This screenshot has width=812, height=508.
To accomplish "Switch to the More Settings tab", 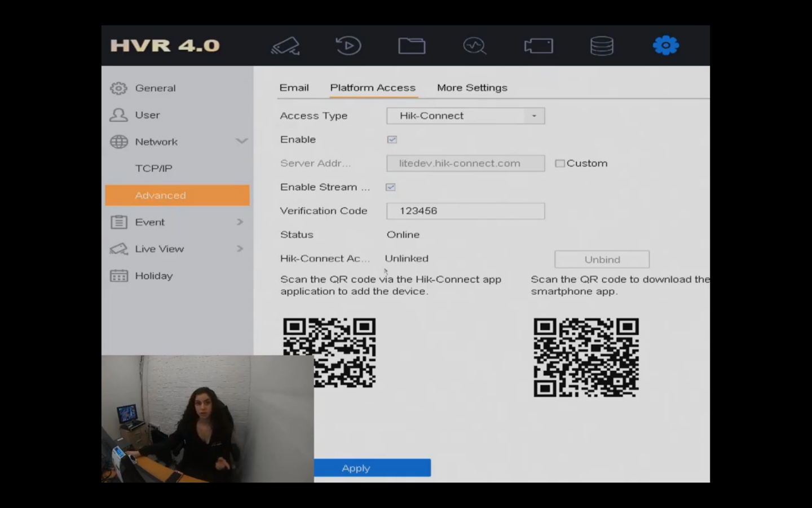I will 472,88.
